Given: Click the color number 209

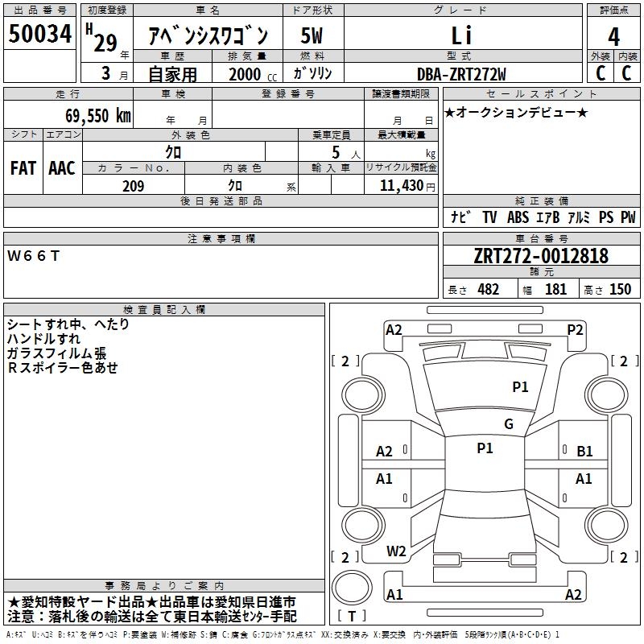Looking at the screenshot, I should (133, 186).
